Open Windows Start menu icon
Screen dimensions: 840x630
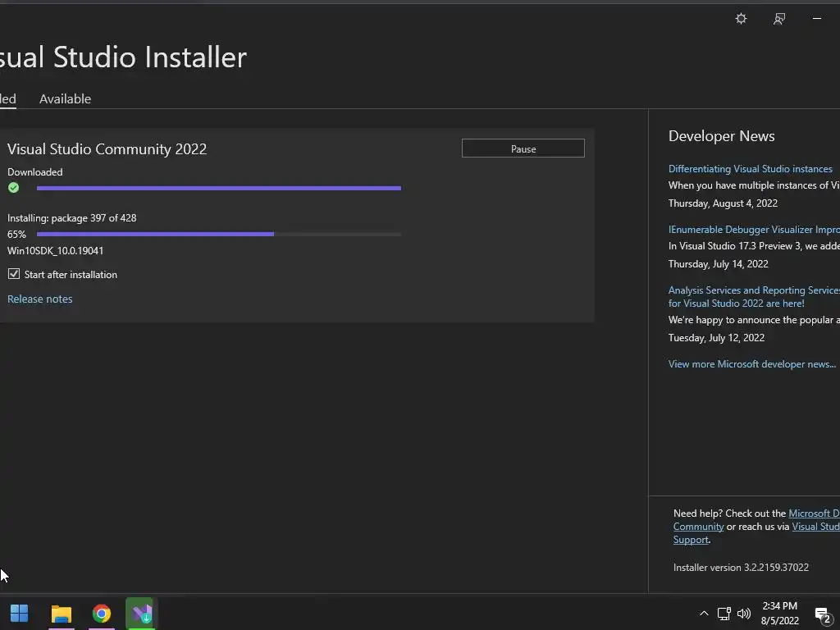20,614
